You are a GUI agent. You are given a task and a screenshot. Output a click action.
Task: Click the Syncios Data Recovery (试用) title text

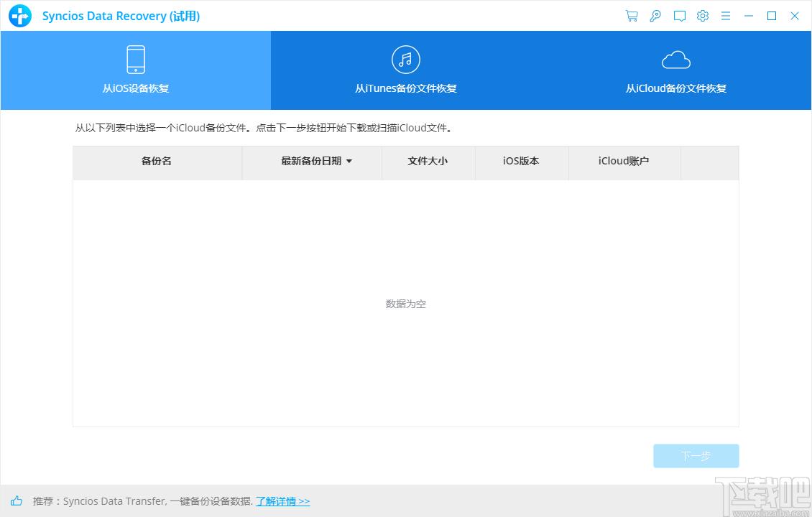[x=121, y=16]
